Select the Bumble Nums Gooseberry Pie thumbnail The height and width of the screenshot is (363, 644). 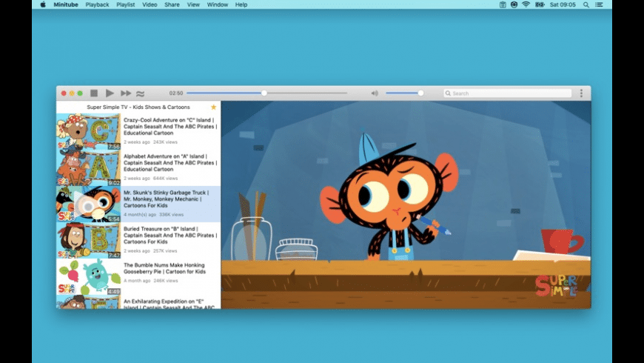[88, 276]
